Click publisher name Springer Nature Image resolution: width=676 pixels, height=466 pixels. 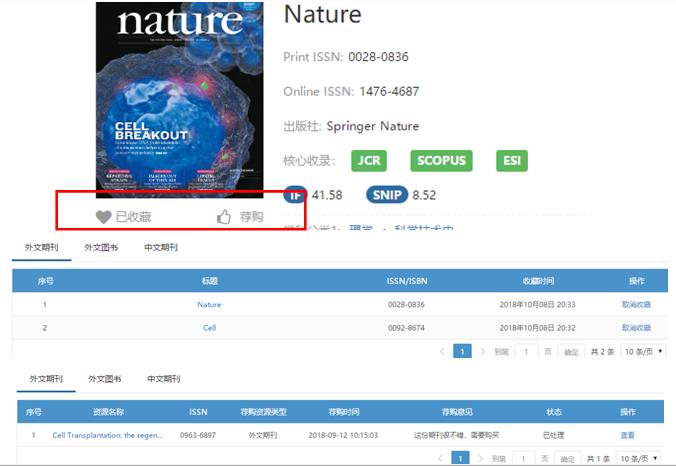coord(372,126)
